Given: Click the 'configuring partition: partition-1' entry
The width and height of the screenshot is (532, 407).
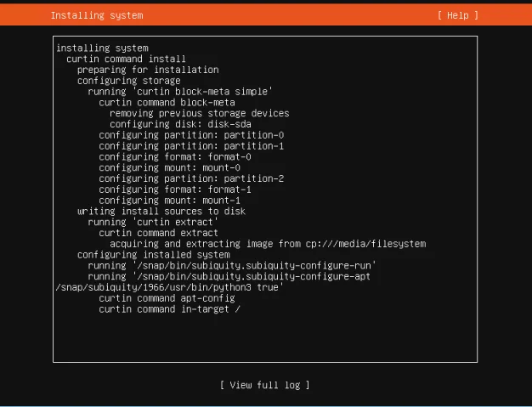Looking at the screenshot, I should pyautogui.click(x=191, y=146).
